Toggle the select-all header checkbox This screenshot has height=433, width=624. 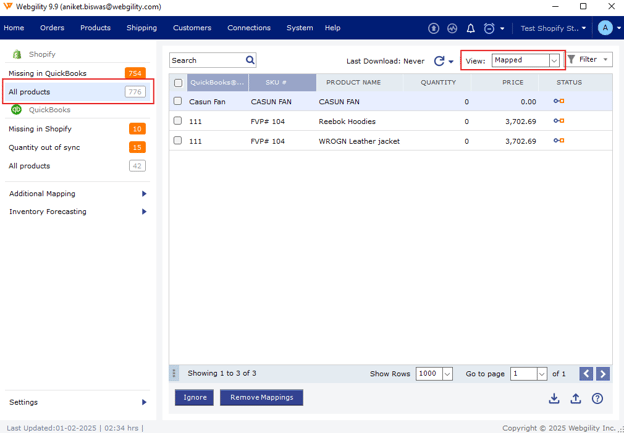[x=178, y=83]
